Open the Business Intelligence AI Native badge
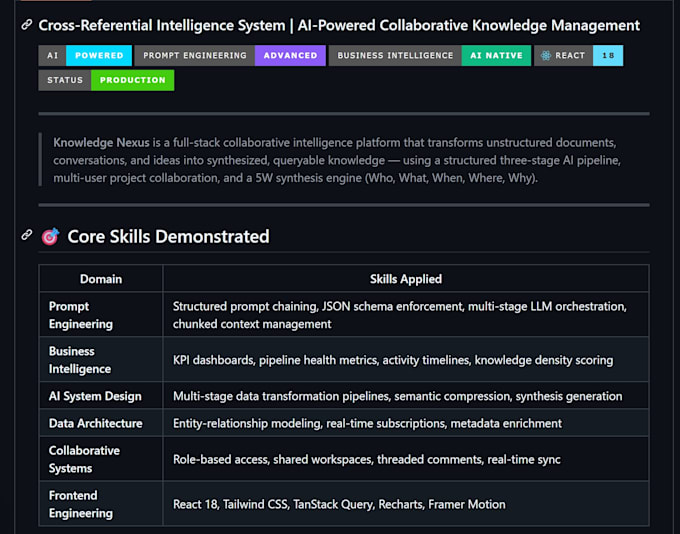Screen dimensions: 680x534 (430, 56)
